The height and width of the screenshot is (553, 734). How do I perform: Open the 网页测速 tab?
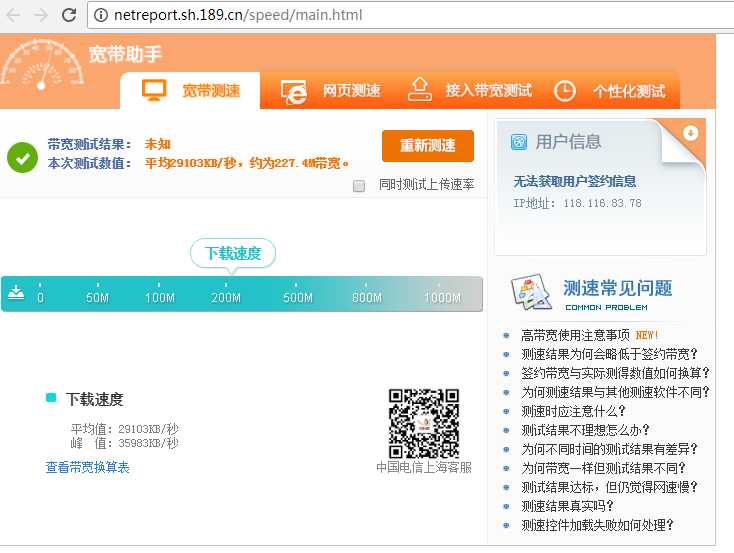click(330, 90)
